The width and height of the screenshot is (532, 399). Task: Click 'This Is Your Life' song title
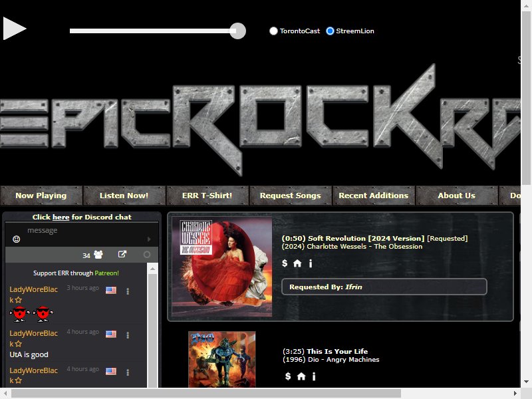[x=337, y=351]
